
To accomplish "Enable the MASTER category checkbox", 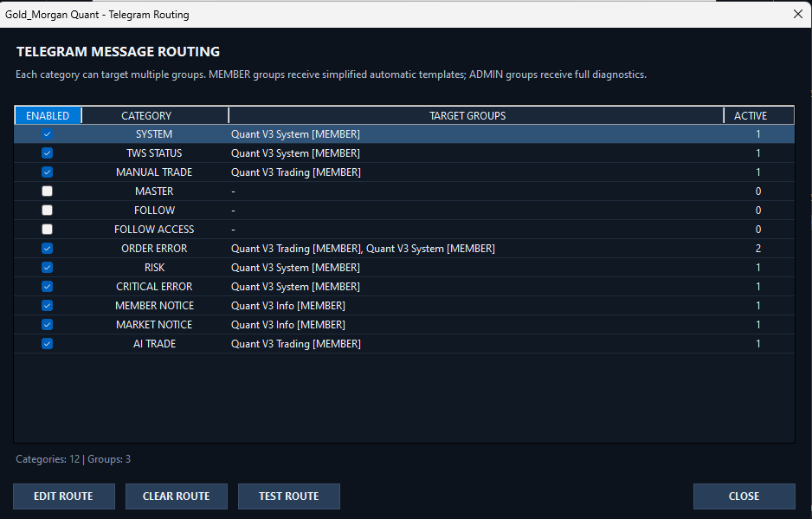I will coord(47,191).
